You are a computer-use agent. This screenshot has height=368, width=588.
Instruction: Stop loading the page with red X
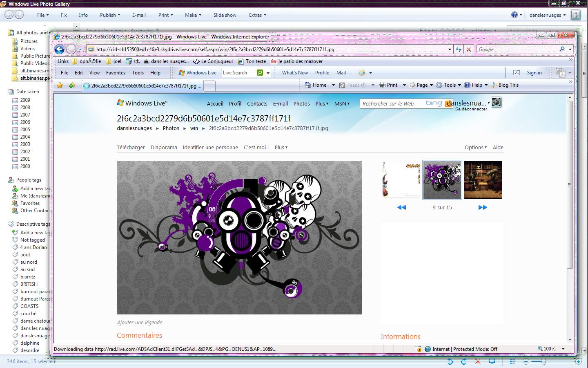click(x=469, y=49)
